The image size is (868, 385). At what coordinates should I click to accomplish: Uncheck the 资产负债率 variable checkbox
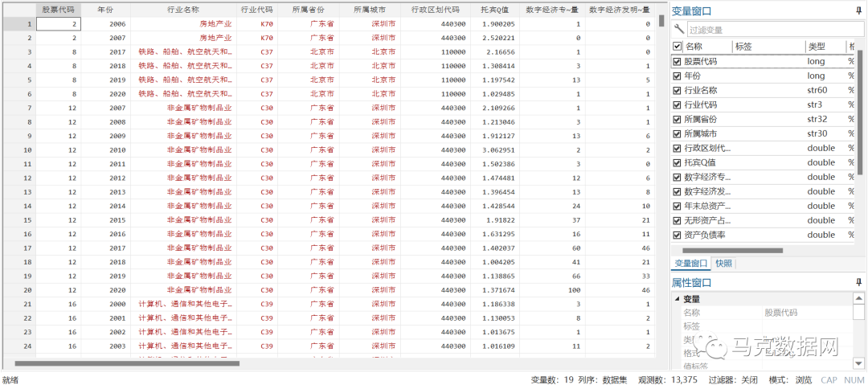point(677,235)
